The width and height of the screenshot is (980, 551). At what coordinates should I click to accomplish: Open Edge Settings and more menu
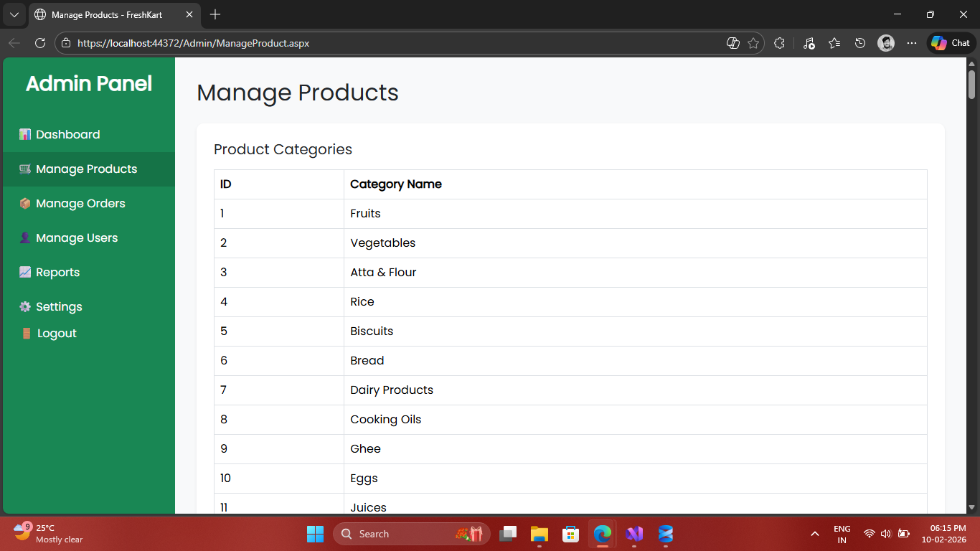point(912,43)
